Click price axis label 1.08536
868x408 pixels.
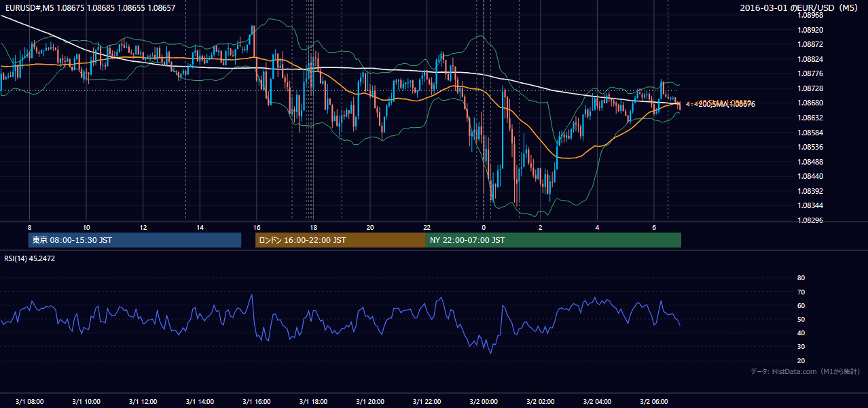(810, 147)
